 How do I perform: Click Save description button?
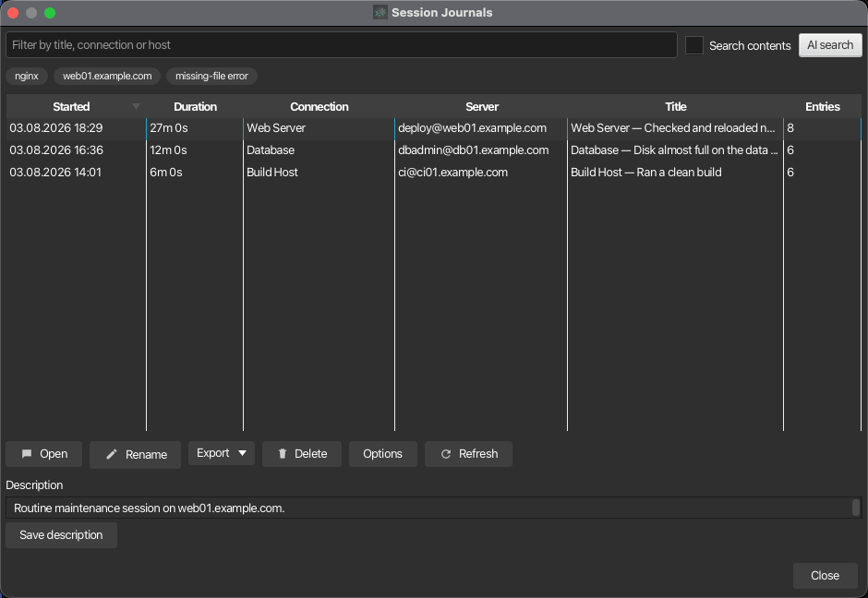pyautogui.click(x=61, y=535)
